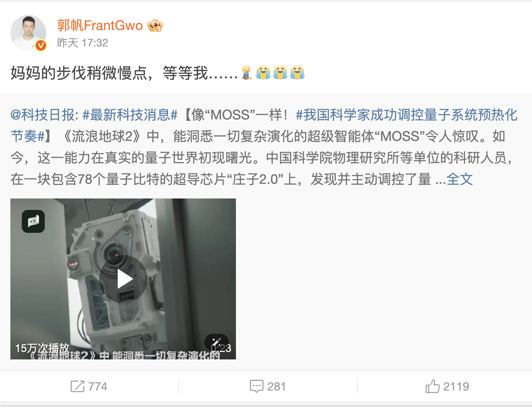Viewport: 532px width, 407px height.
Task: Click the magic wand icon on video
Action: (216, 342)
